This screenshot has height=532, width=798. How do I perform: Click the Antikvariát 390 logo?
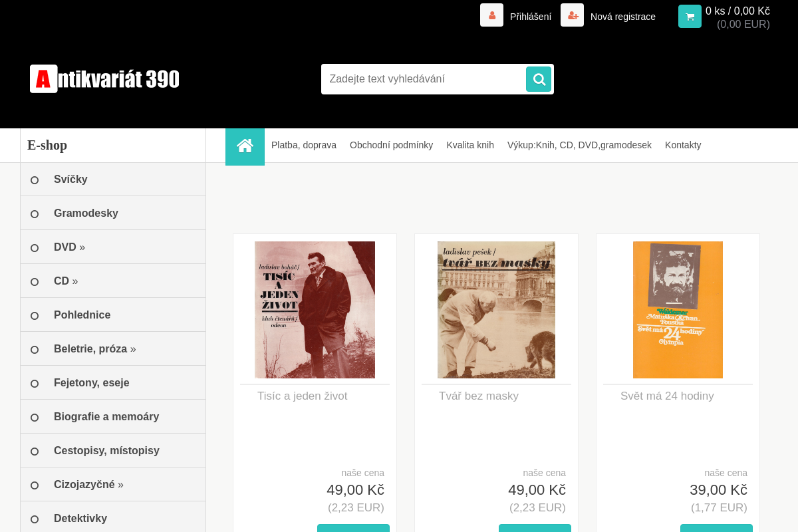104,79
